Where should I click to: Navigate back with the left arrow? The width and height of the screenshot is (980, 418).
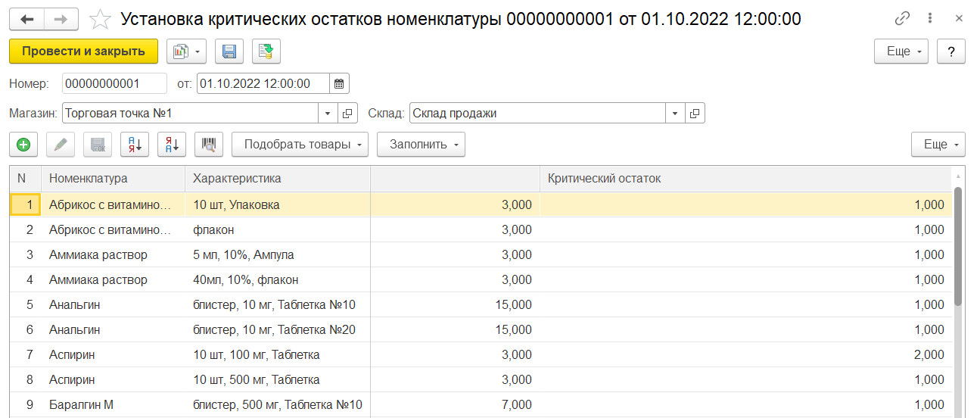click(26, 18)
